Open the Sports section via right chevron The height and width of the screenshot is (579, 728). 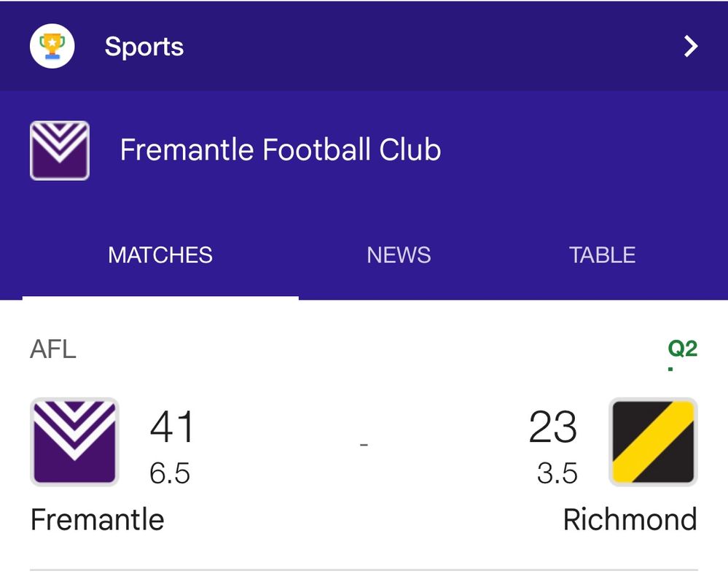[x=691, y=46]
